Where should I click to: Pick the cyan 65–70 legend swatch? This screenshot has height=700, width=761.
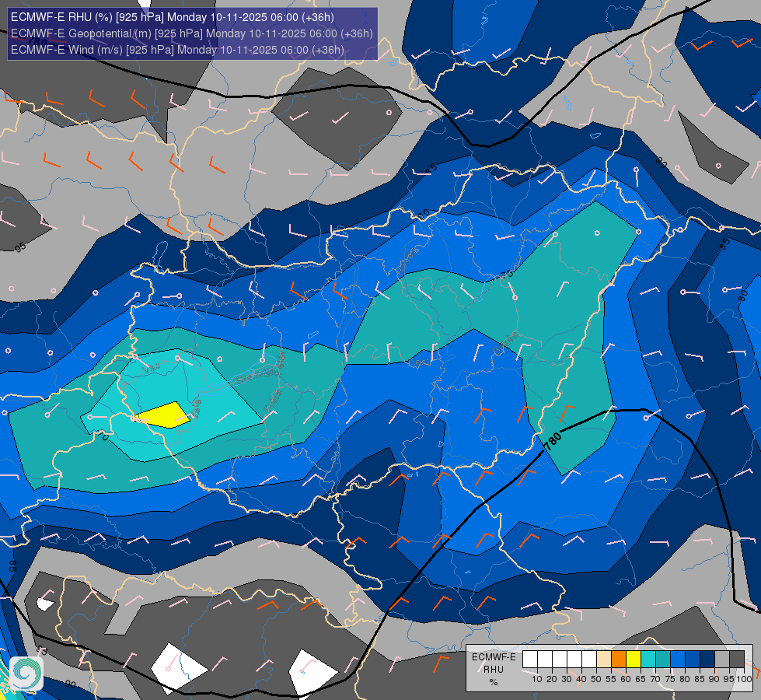click(648, 660)
